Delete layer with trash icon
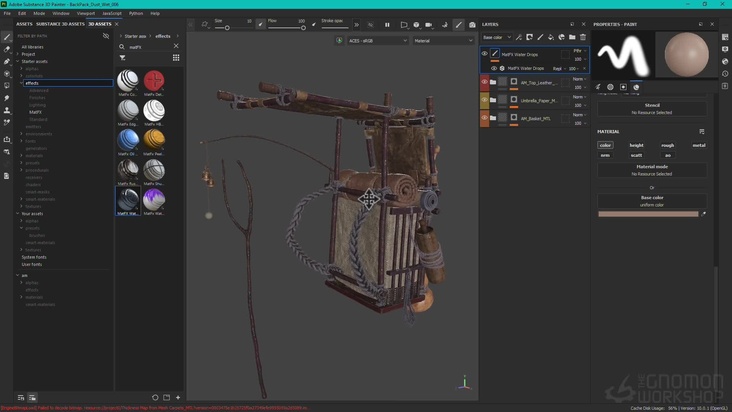The height and width of the screenshot is (412, 732). click(x=583, y=37)
